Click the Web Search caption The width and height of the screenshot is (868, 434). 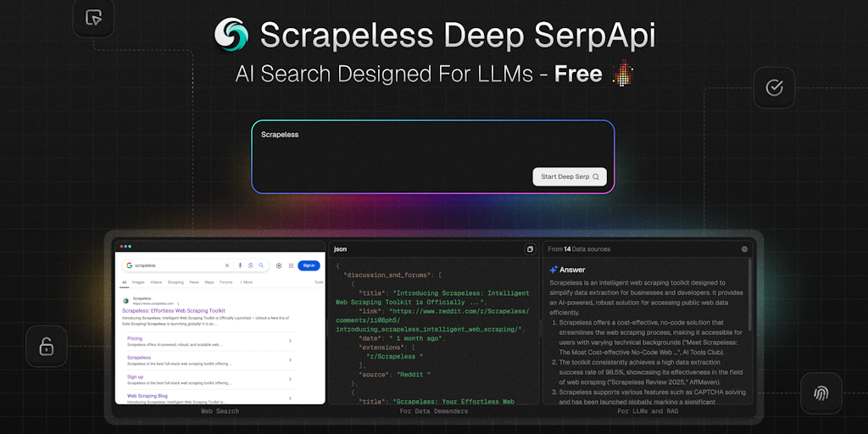tap(220, 411)
